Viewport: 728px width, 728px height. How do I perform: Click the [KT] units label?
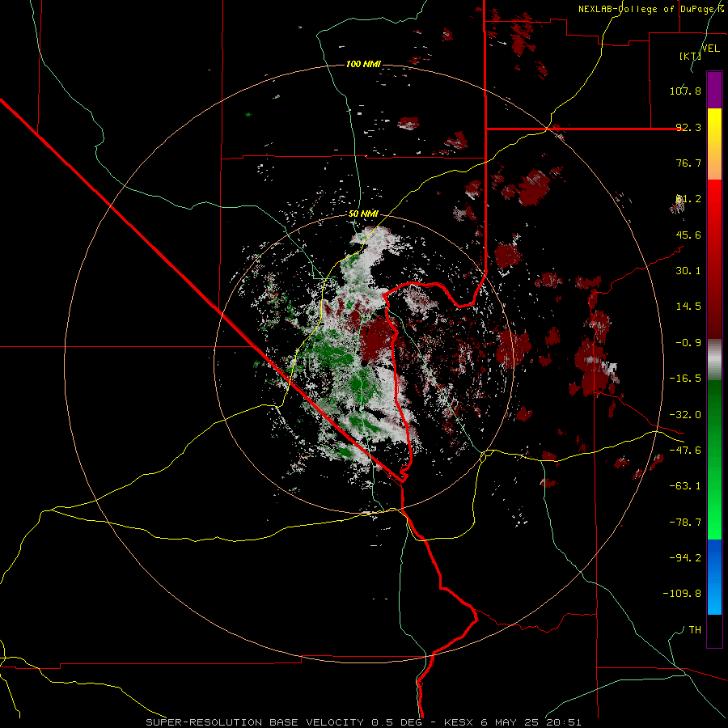690,56
